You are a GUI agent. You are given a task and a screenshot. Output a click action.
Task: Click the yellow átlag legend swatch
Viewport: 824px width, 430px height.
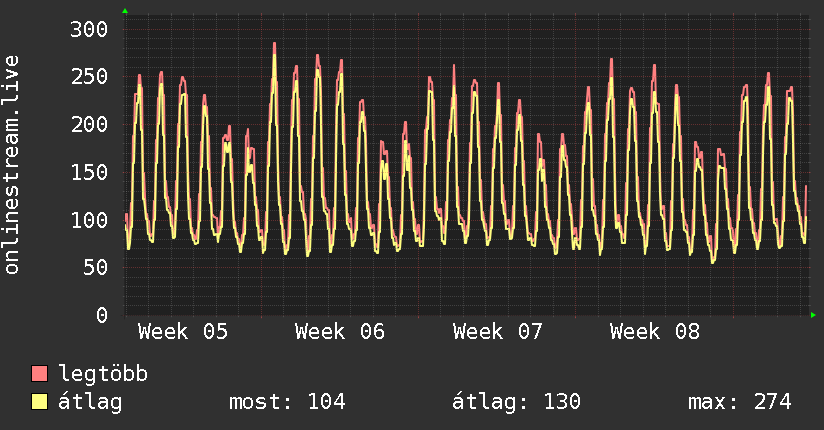(39, 401)
